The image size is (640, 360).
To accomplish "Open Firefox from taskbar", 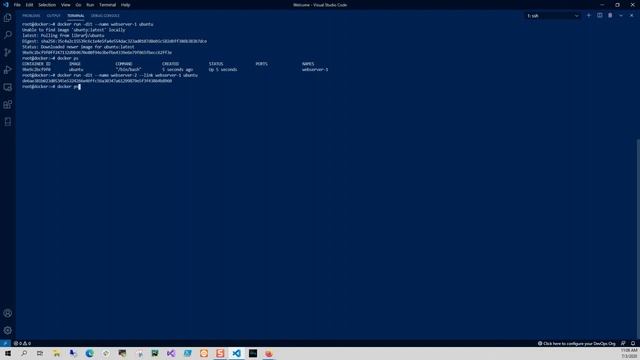I will (x=269, y=353).
